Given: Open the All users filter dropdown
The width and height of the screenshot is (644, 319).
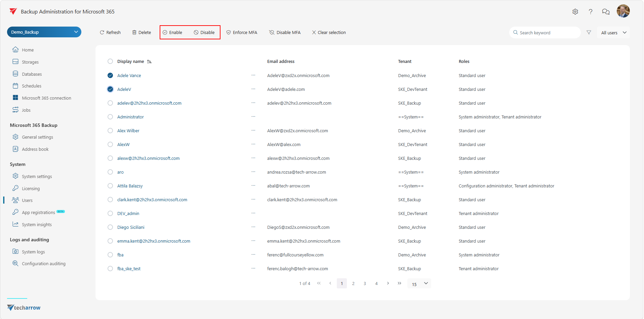Looking at the screenshot, I should pos(613,33).
